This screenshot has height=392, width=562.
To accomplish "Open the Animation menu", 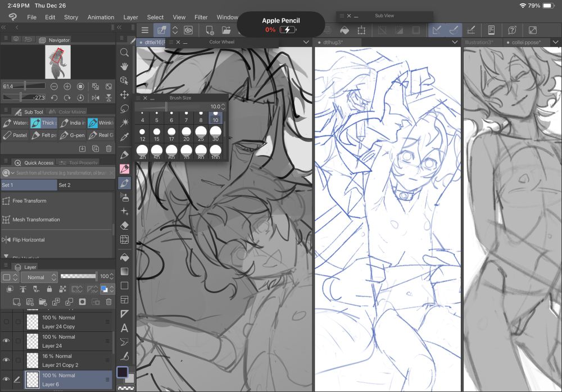I will pyautogui.click(x=101, y=17).
